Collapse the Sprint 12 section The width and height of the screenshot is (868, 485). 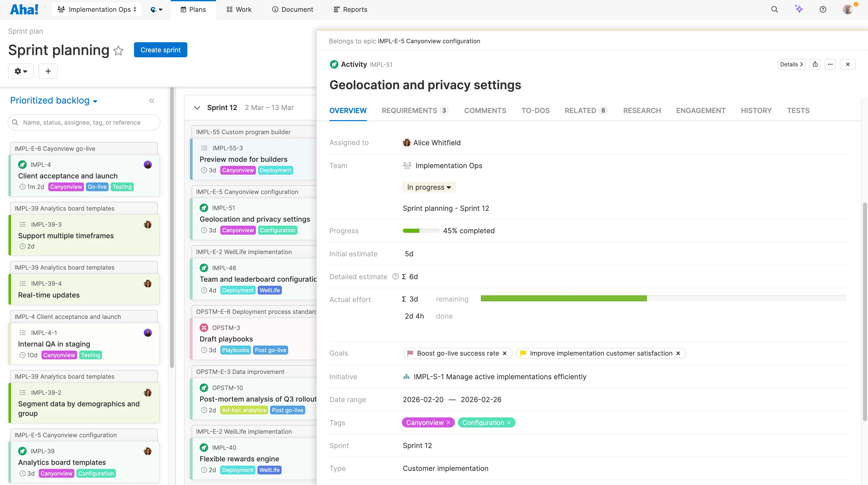click(x=197, y=108)
